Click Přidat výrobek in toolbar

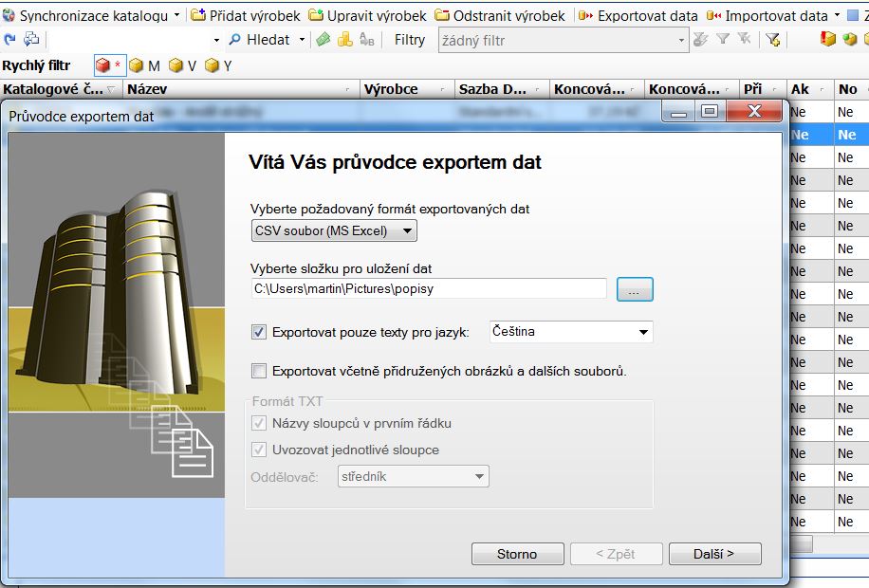click(245, 15)
